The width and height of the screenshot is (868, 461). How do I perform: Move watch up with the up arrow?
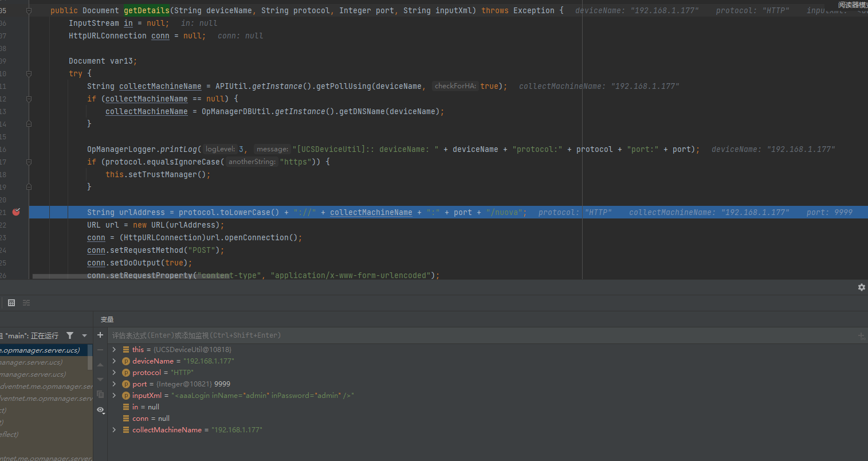coord(100,365)
